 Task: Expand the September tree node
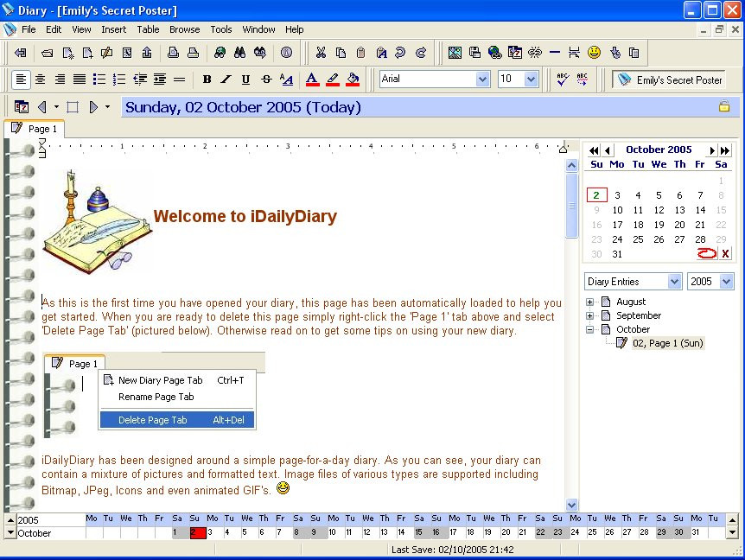click(x=589, y=315)
